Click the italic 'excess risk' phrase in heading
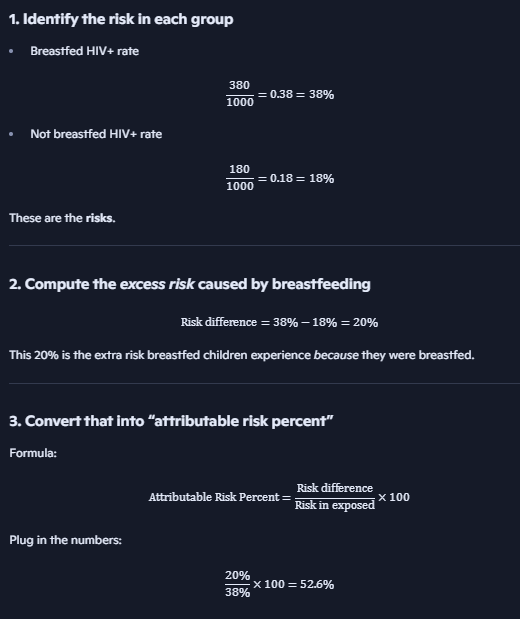This screenshot has width=520, height=619. point(157,284)
